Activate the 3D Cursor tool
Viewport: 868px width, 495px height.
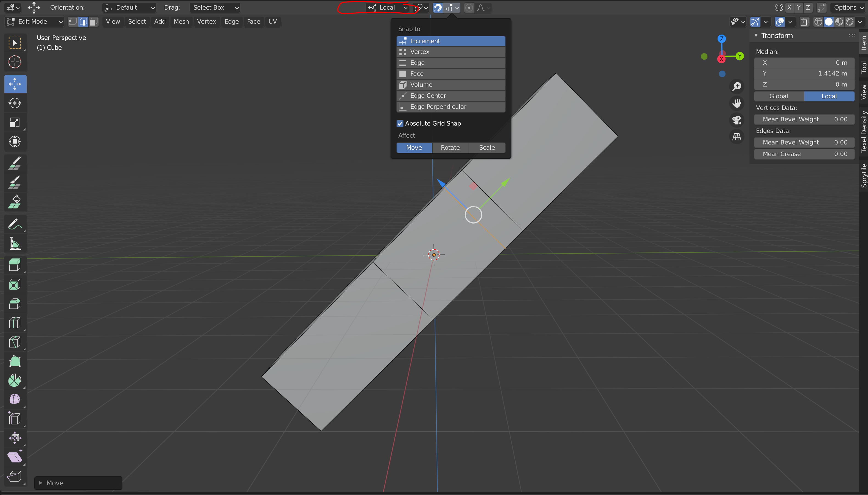coord(15,62)
